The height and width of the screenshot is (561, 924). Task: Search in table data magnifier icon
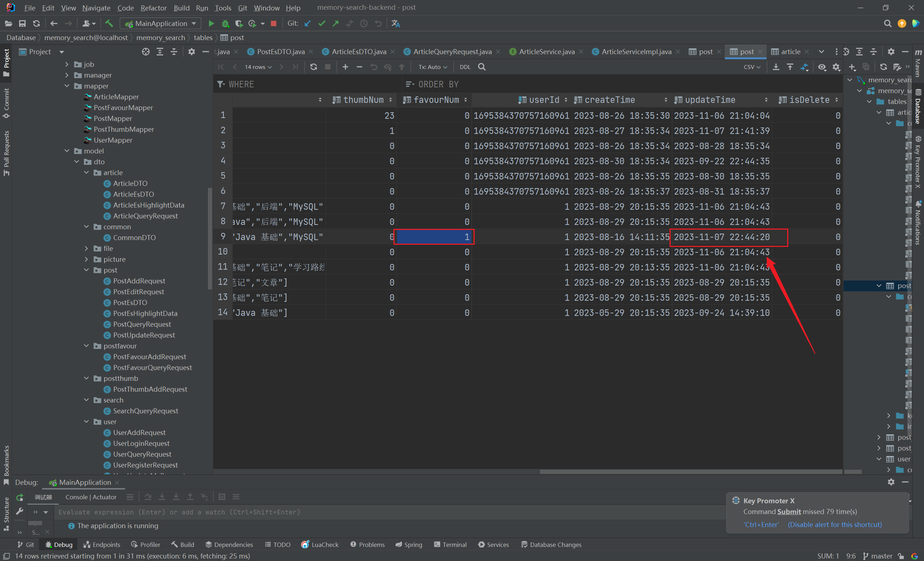point(482,67)
